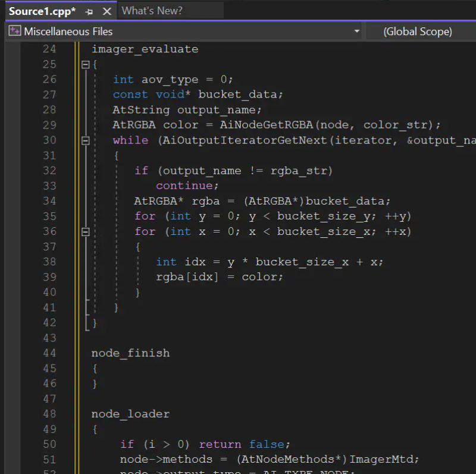Click AiOutputIteratorGetNext on line 30
This screenshot has height=474, width=476.
[245, 141]
